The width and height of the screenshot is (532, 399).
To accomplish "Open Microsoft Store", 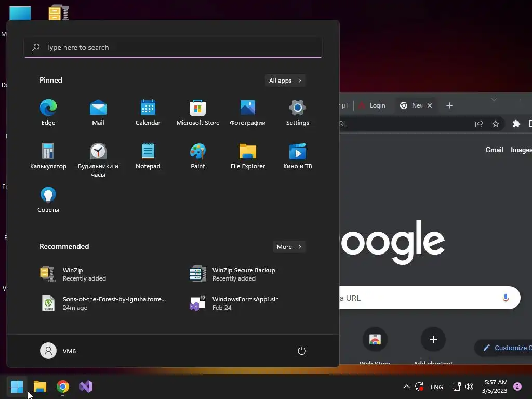I will pyautogui.click(x=198, y=113).
